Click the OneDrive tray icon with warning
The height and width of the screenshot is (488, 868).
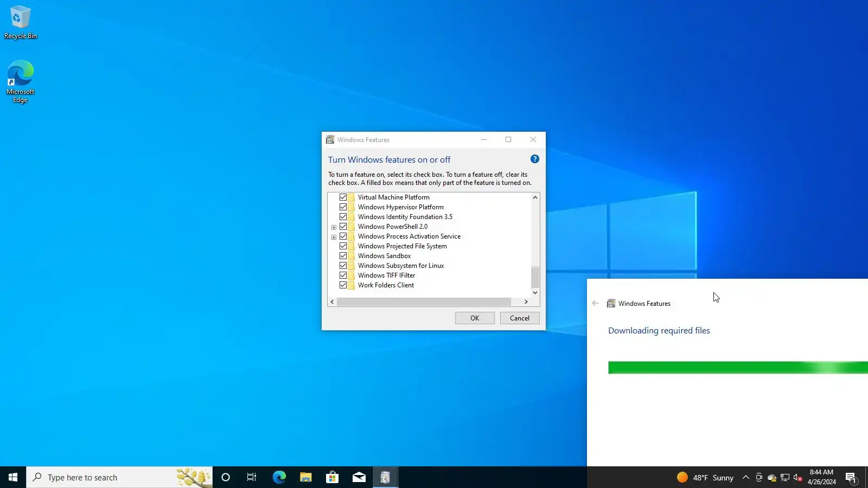coord(772,477)
